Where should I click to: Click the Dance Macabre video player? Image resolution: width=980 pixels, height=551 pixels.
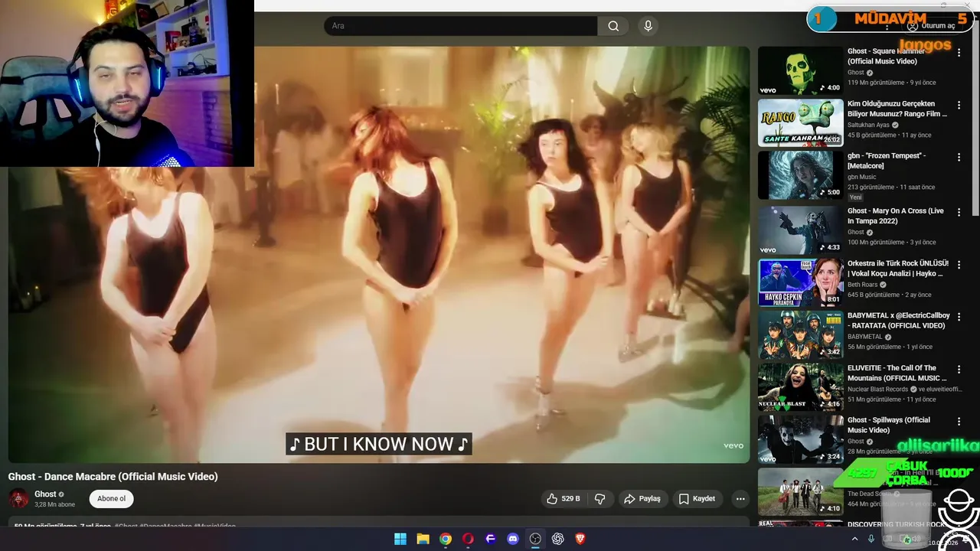click(379, 254)
